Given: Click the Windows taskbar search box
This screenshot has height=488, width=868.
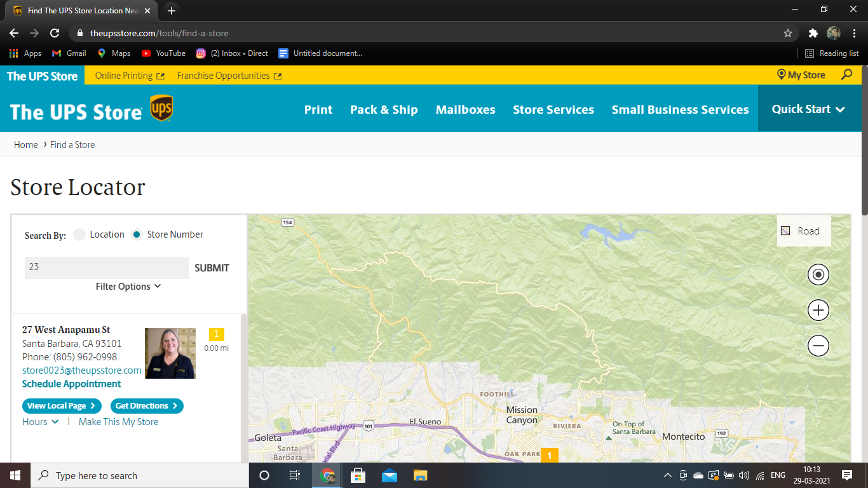Looking at the screenshot, I should 140,475.
